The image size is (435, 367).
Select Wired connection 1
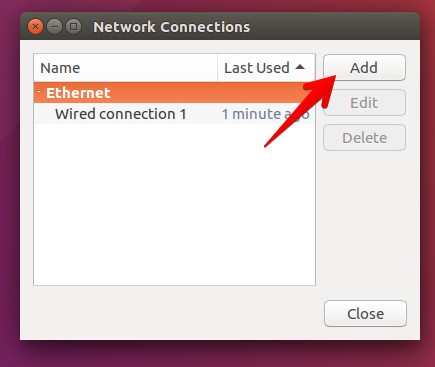tap(121, 114)
